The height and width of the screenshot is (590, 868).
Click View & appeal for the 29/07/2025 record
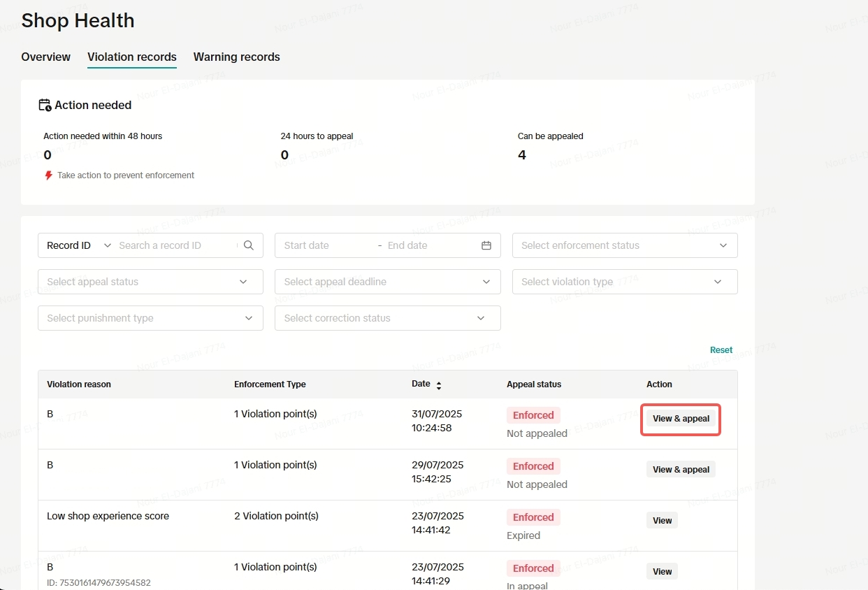point(681,470)
